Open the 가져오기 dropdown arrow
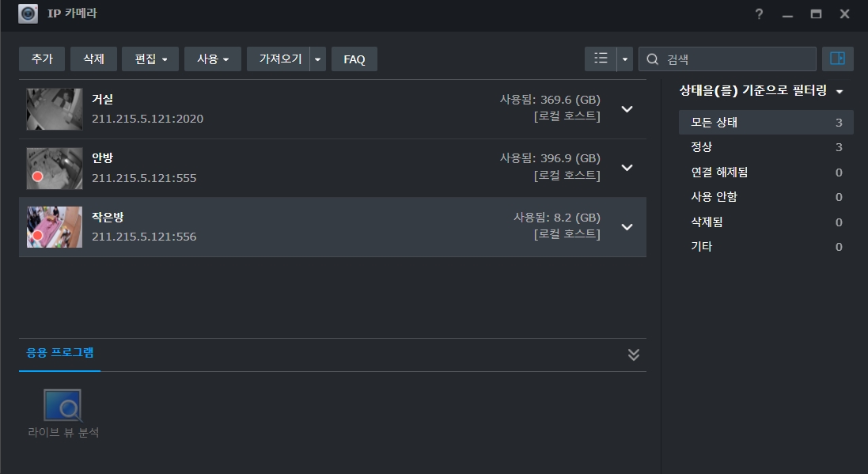Image resolution: width=868 pixels, height=474 pixels. coord(317,59)
